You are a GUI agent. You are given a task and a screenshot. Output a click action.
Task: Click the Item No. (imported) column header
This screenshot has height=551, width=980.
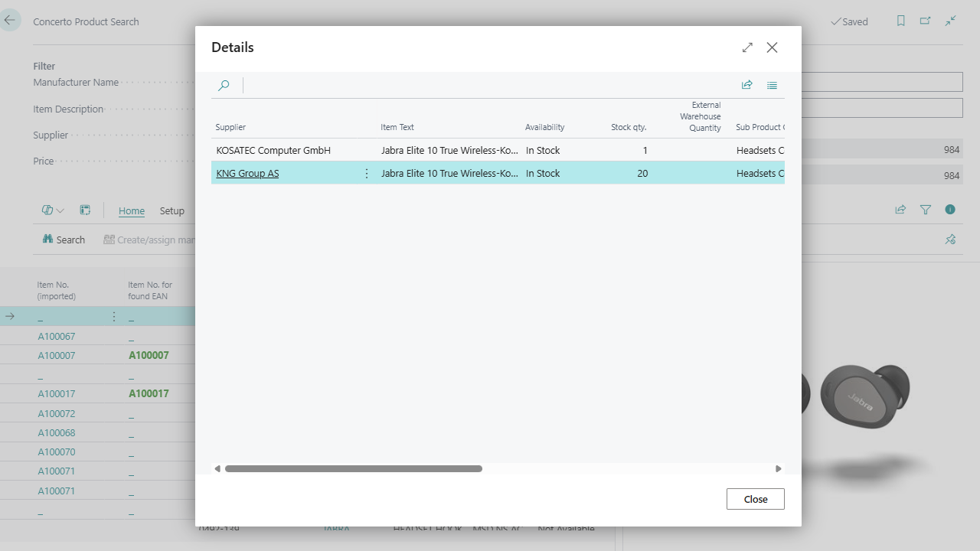(x=57, y=291)
